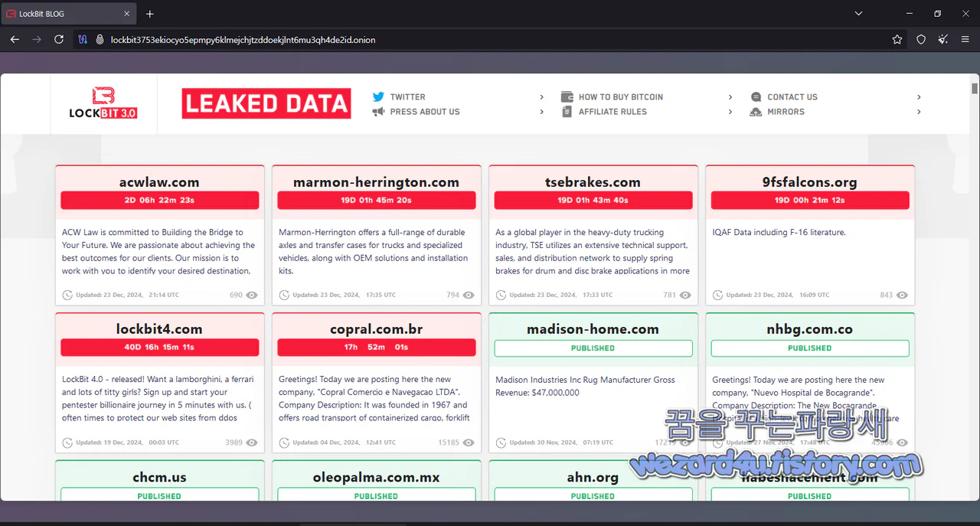
Task: Click the New Identity broom icon
Action: [x=943, y=39]
